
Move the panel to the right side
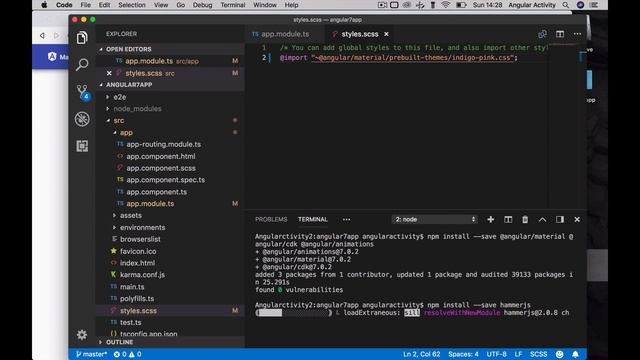[x=560, y=220]
